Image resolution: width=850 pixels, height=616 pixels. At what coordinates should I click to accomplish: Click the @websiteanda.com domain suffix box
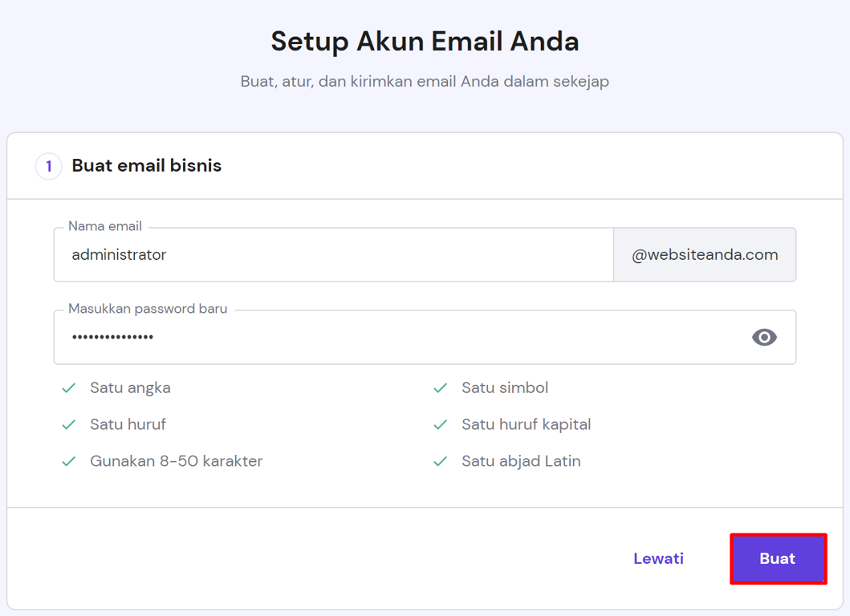[705, 255]
